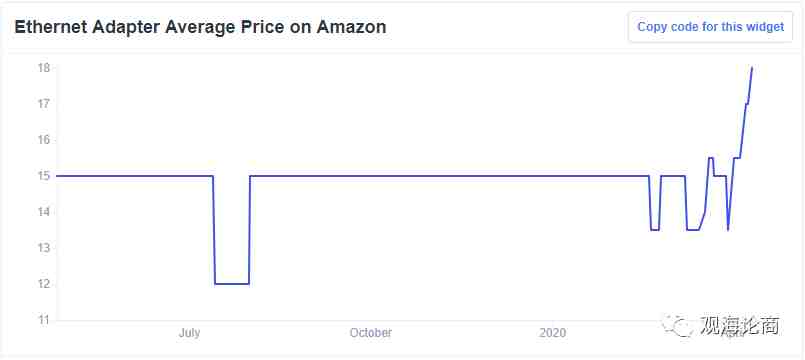The width and height of the screenshot is (805, 360).
Task: Click the July label on the x-axis
Action: point(189,333)
